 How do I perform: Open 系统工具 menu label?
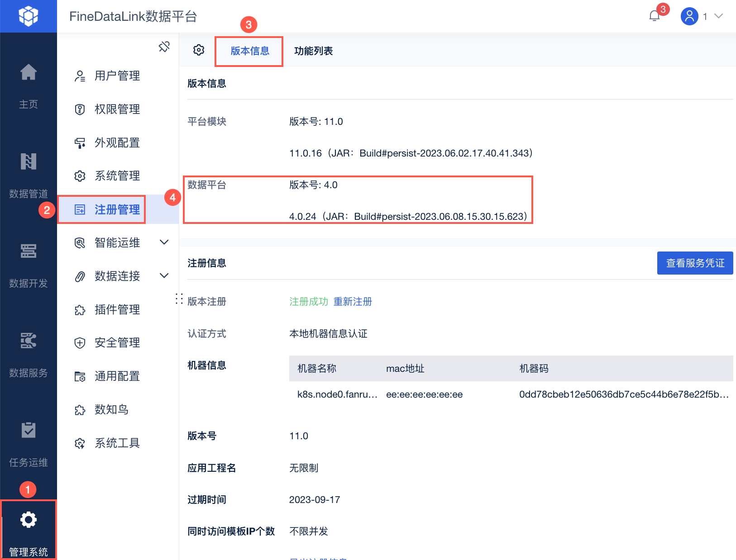(x=117, y=443)
